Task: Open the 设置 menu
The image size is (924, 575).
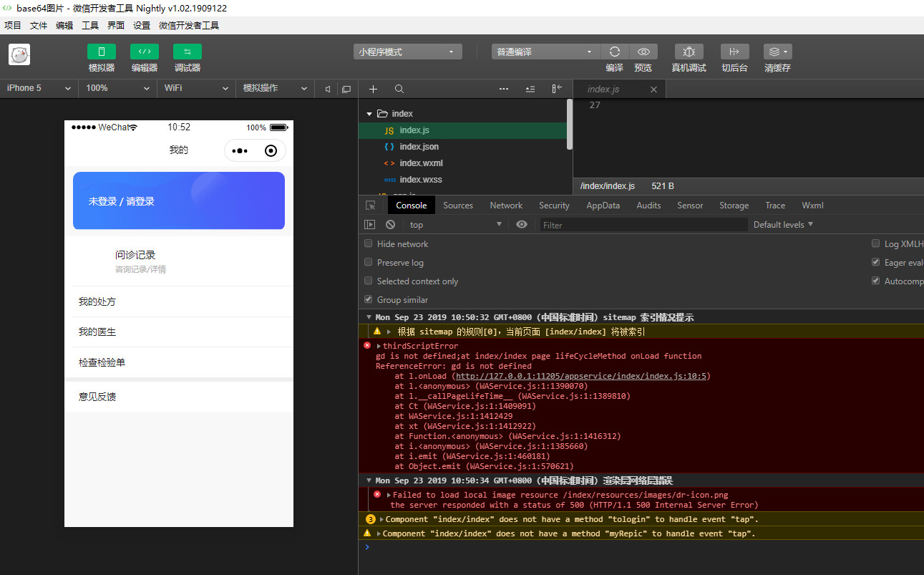Action: coord(142,25)
